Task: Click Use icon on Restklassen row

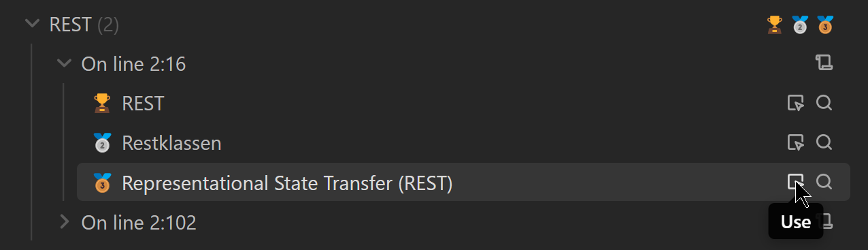Action: point(795,143)
